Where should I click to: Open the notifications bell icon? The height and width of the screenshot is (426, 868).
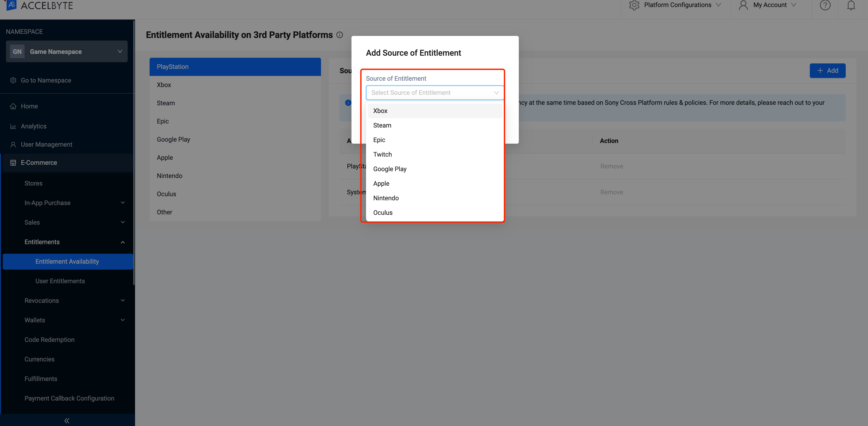point(851,5)
